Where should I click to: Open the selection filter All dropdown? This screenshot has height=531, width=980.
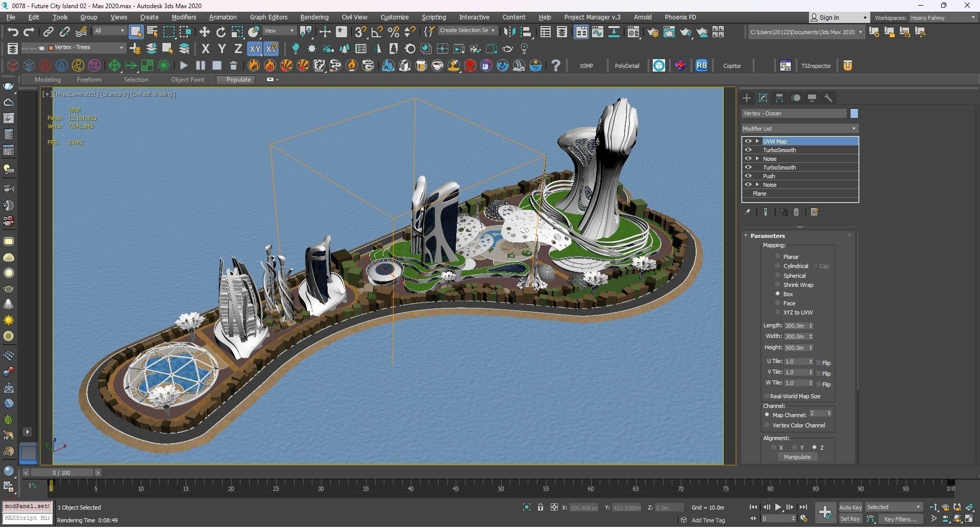pyautogui.click(x=109, y=31)
